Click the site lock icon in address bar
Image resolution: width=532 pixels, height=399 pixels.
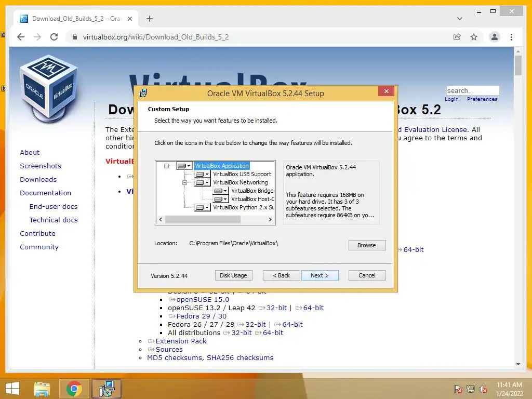click(x=75, y=37)
